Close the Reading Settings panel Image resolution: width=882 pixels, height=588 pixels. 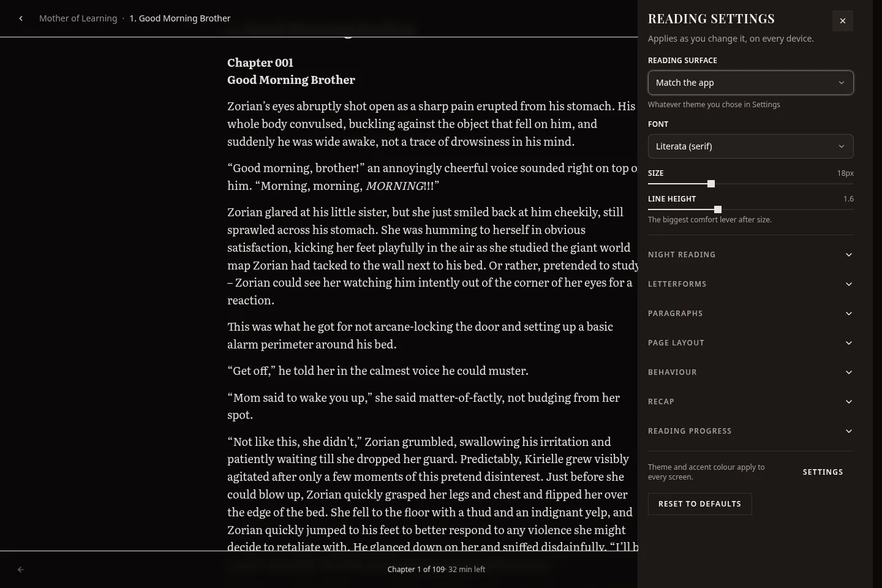pos(843,21)
